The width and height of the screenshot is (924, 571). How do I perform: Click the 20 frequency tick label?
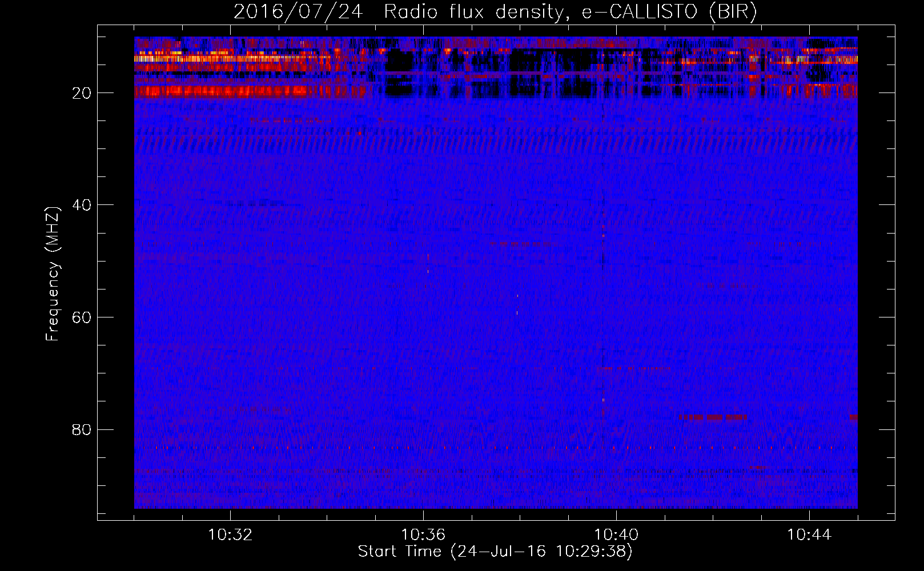(x=82, y=93)
